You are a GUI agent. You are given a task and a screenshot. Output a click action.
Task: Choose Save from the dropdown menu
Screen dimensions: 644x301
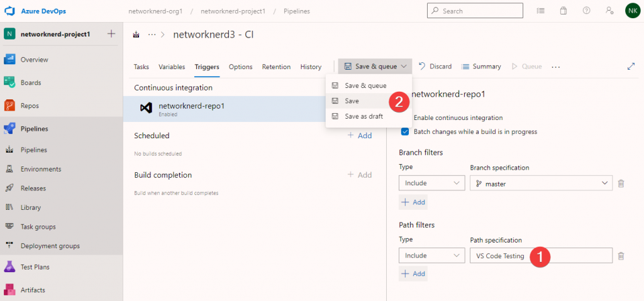pyautogui.click(x=369, y=101)
